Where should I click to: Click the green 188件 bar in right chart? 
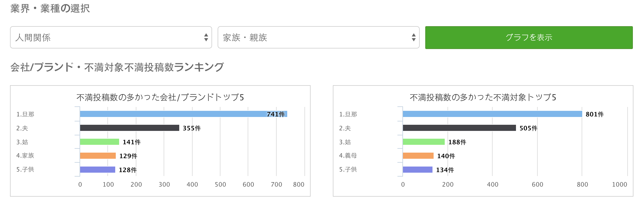[424, 142]
